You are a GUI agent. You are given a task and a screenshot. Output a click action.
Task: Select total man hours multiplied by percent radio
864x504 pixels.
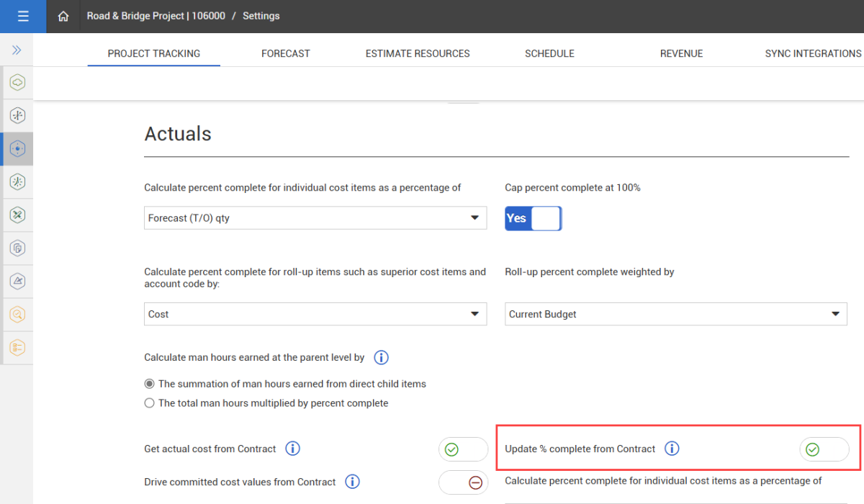[x=150, y=403]
